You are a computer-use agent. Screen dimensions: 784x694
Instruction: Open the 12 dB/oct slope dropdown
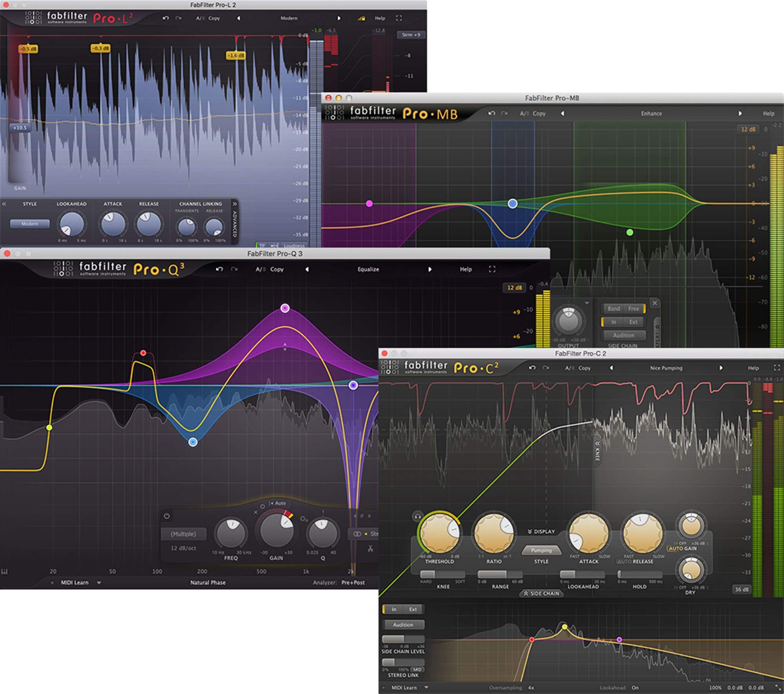[183, 548]
